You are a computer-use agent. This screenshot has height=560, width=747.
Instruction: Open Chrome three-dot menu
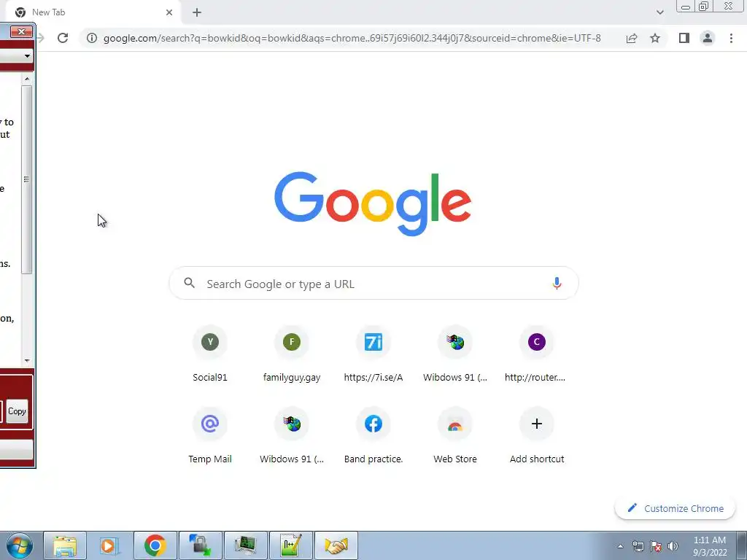(x=731, y=38)
